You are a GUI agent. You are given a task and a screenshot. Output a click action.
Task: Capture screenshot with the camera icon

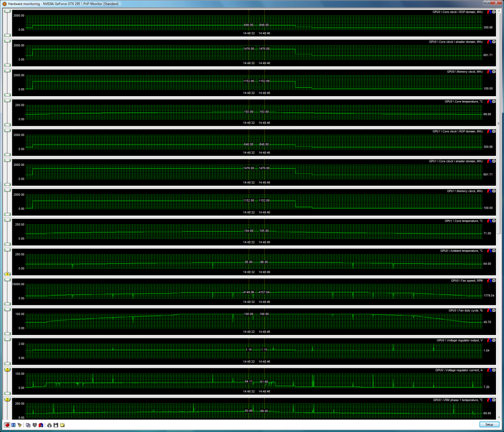tap(49, 425)
